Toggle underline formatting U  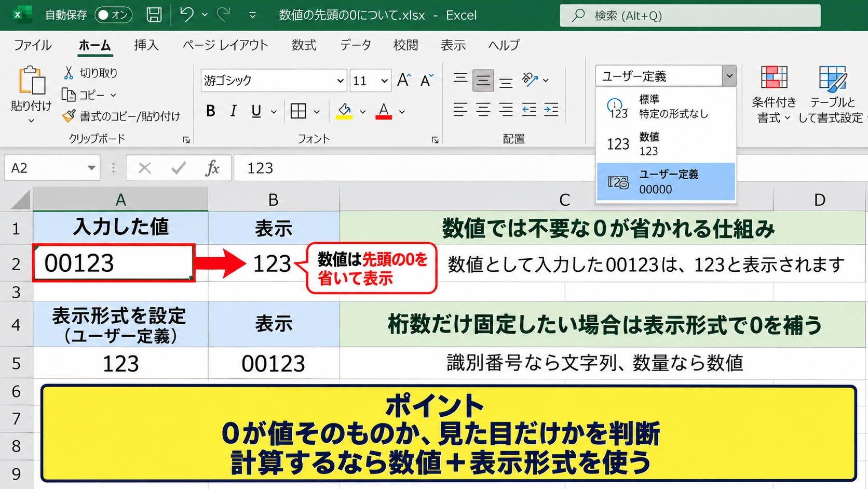tap(256, 111)
